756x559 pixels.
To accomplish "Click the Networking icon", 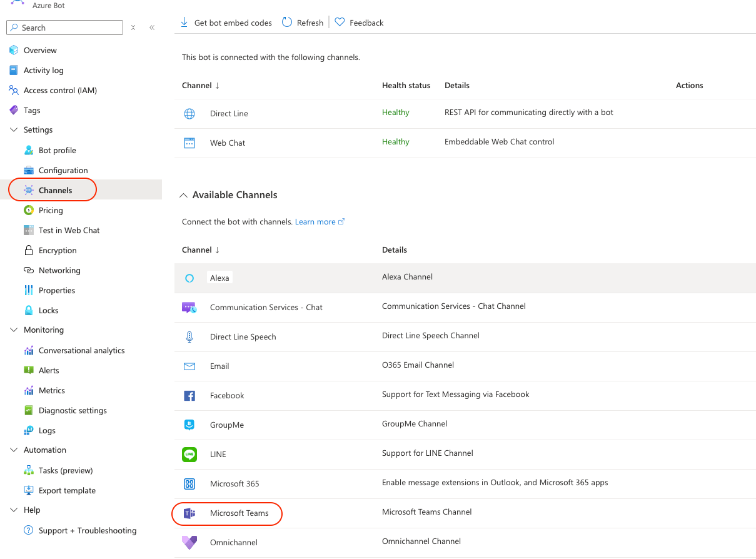I will pos(29,270).
